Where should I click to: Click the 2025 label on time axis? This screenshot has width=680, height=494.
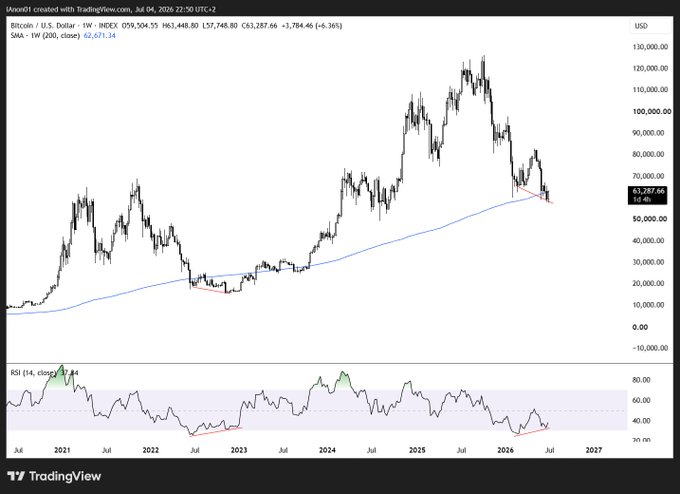417,450
